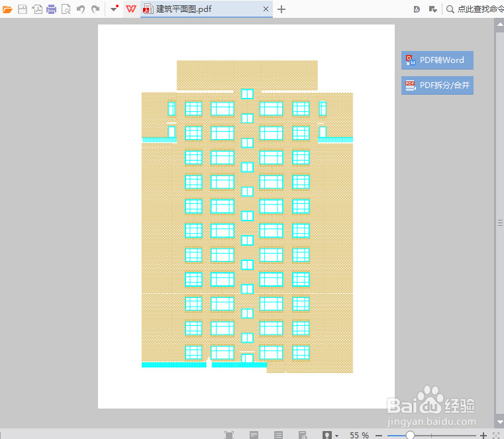Click the skin/appearance icon near search
Image resolution: width=504 pixels, height=439 pixels.
[417, 9]
